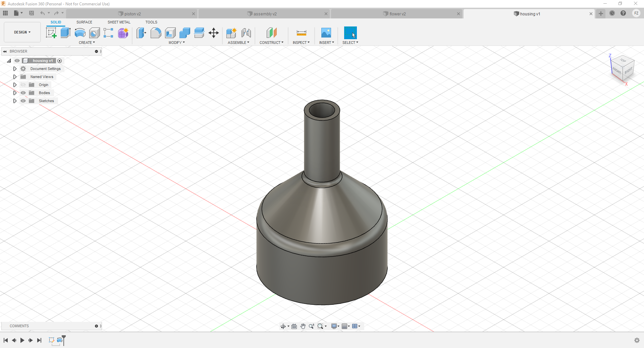Show the Origin folder using its eye icon

click(23, 85)
